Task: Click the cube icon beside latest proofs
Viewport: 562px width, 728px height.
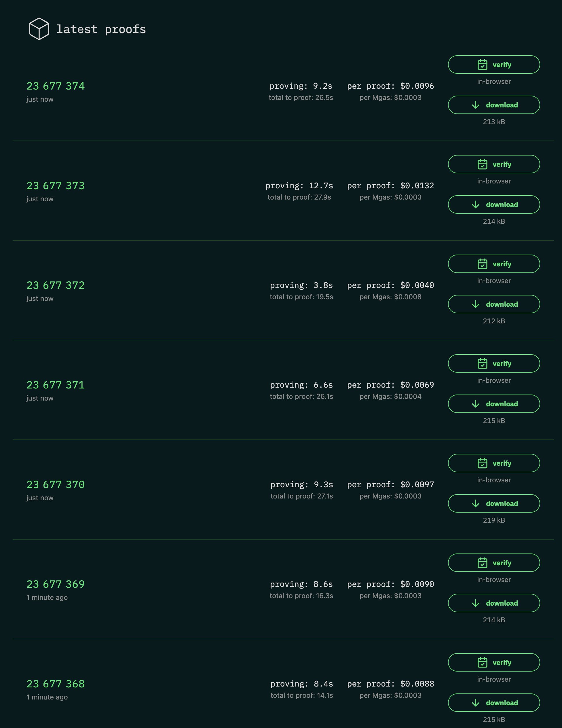Action: [39, 29]
